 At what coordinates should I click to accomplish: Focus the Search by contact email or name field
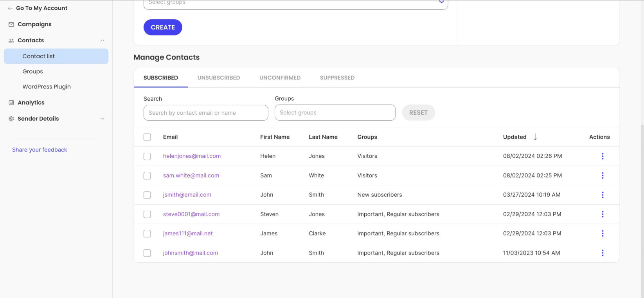click(206, 113)
